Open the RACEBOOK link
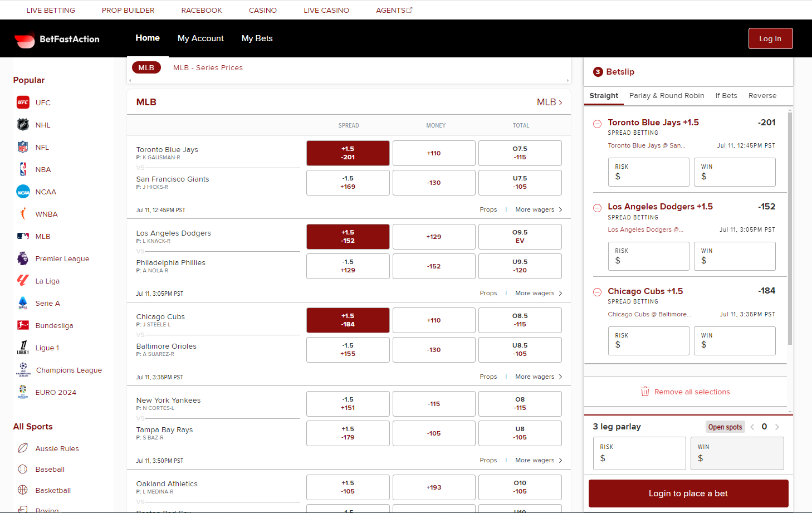Image resolution: width=812 pixels, height=513 pixels. click(202, 10)
